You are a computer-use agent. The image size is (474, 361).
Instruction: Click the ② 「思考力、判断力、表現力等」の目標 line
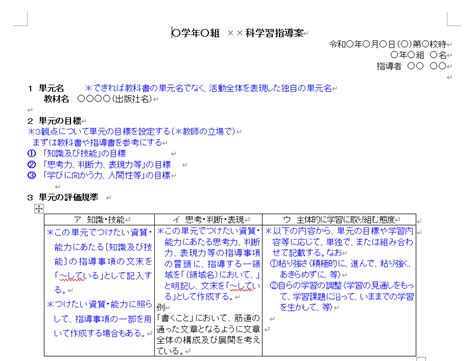99,164
